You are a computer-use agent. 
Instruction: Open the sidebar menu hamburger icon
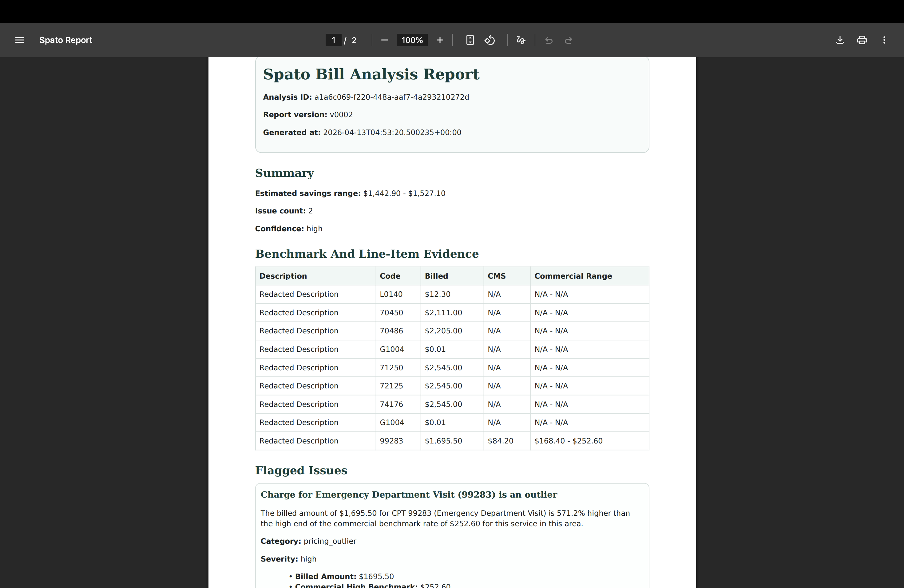point(20,40)
